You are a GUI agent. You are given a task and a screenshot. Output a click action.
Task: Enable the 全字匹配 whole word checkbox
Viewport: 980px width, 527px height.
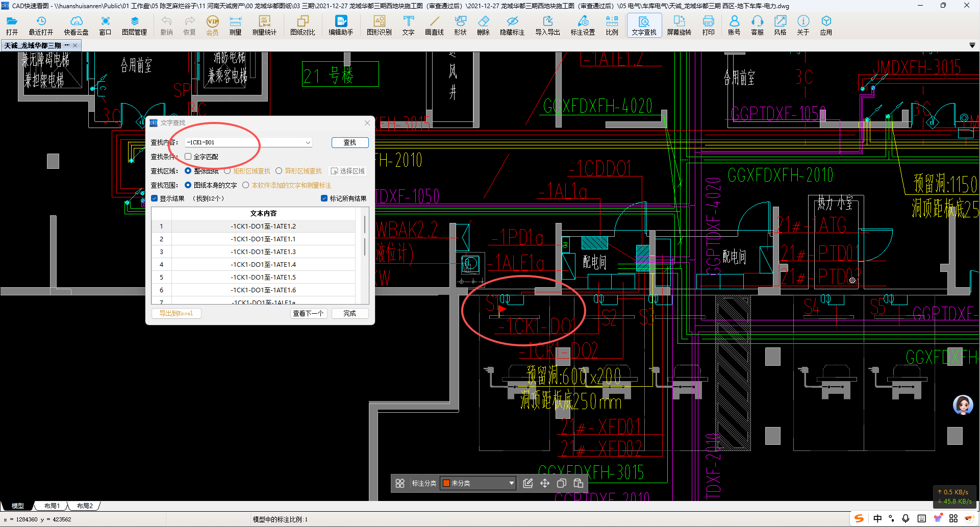188,157
